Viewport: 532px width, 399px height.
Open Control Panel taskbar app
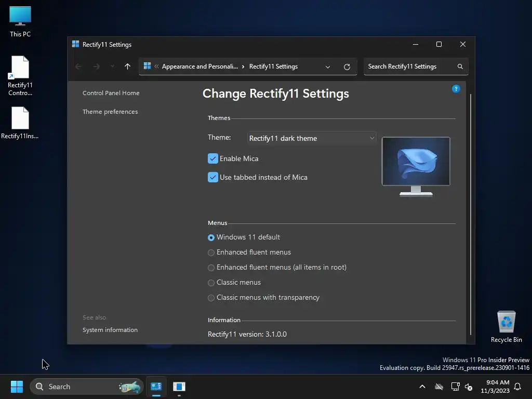coord(156,387)
